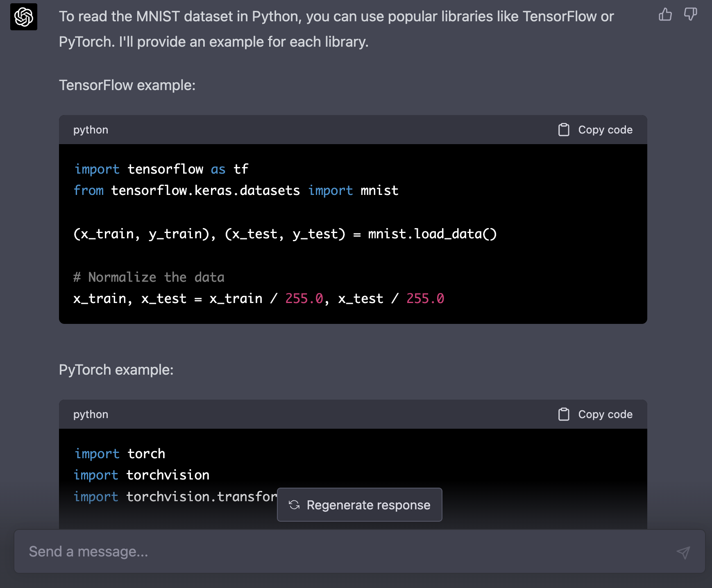Viewport: 712px width, 588px height.
Task: Click the '# Normalize the data' comment
Action: point(149,277)
